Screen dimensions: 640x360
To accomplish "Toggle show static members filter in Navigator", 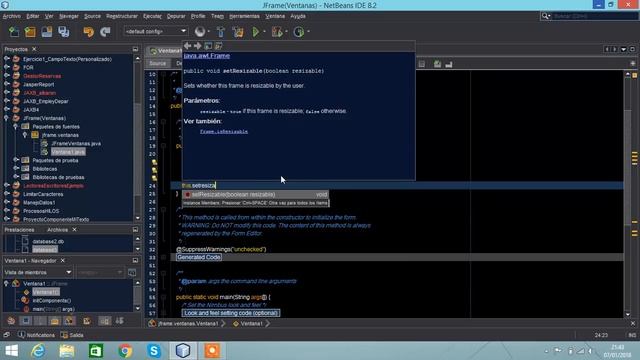I will pyautogui.click(x=40, y=321).
